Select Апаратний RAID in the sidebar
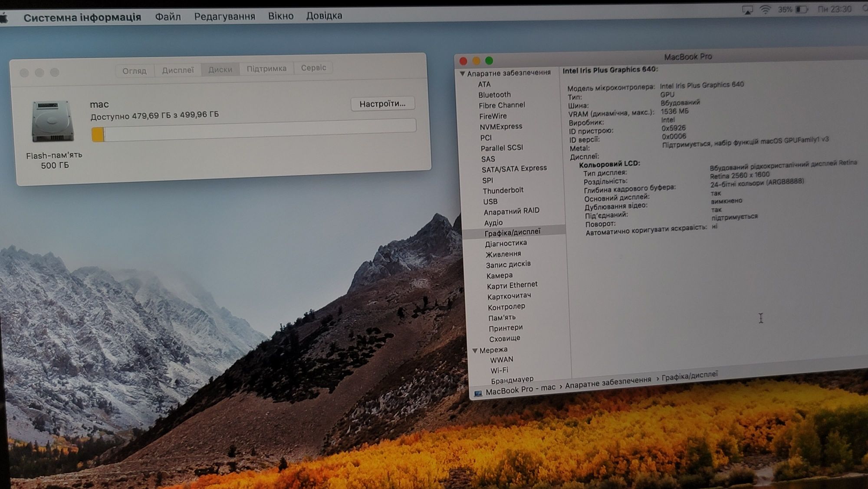This screenshot has width=868, height=489. tap(511, 211)
